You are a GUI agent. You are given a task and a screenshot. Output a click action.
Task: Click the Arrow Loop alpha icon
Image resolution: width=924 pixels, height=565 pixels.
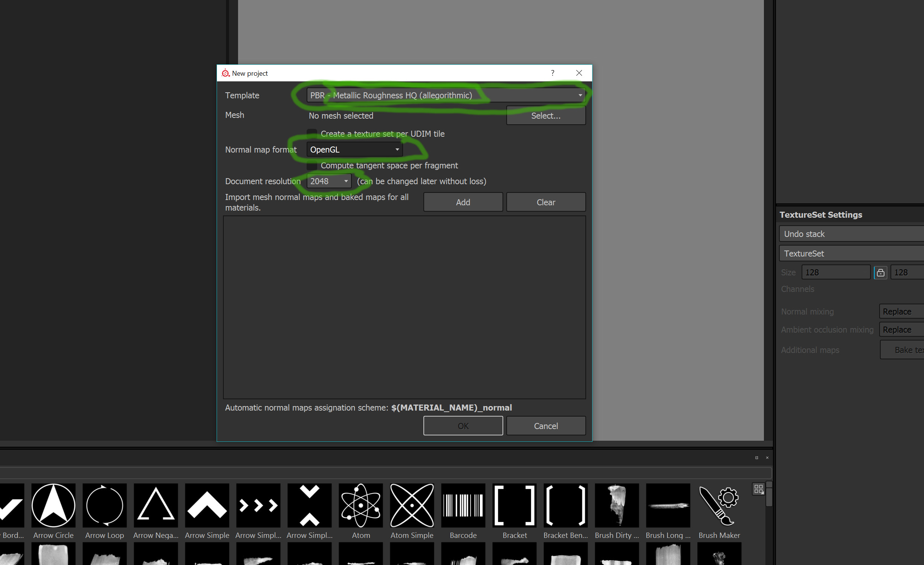(x=104, y=505)
